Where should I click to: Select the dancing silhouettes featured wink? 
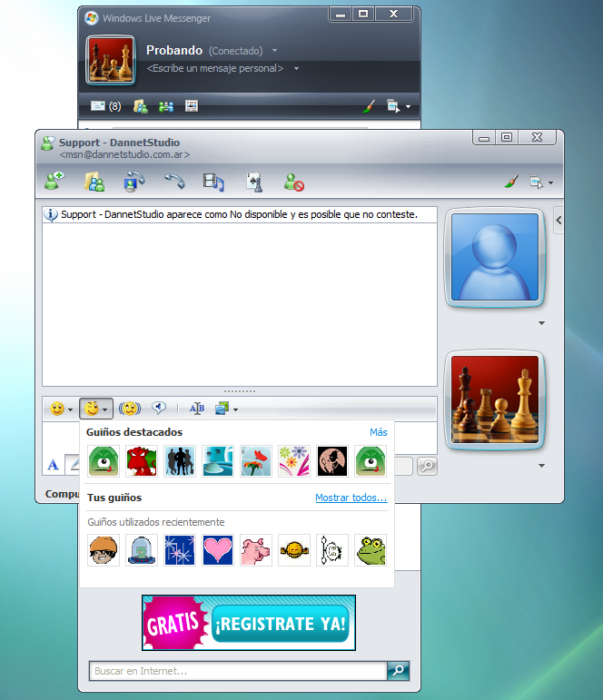pos(180,461)
